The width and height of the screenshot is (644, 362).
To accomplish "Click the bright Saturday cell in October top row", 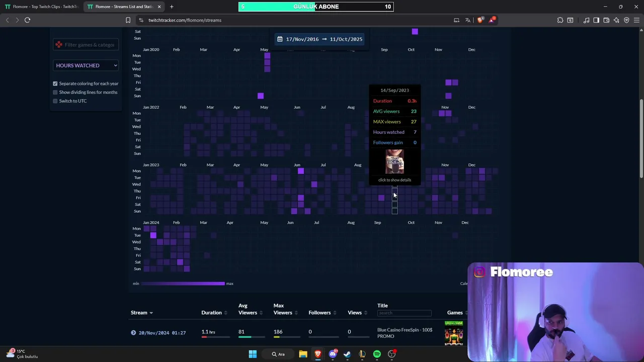I will pyautogui.click(x=415, y=32).
